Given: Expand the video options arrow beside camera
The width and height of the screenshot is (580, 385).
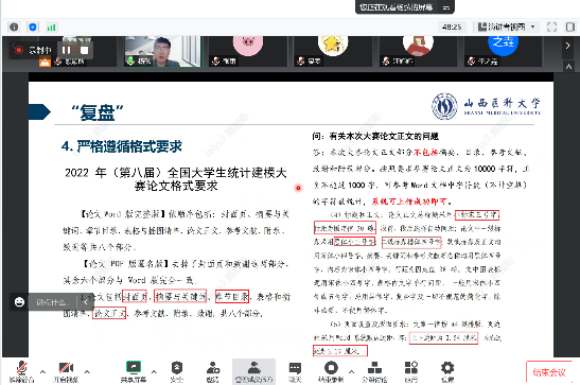Looking at the screenshot, I should coord(87,371).
